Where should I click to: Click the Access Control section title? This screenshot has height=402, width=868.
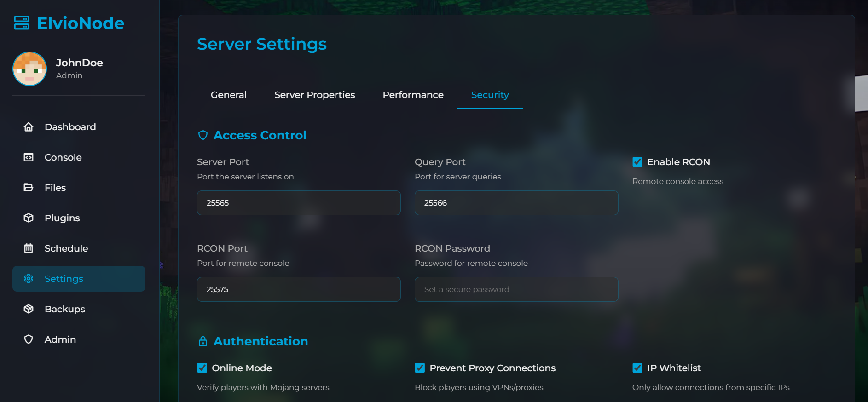click(x=260, y=135)
